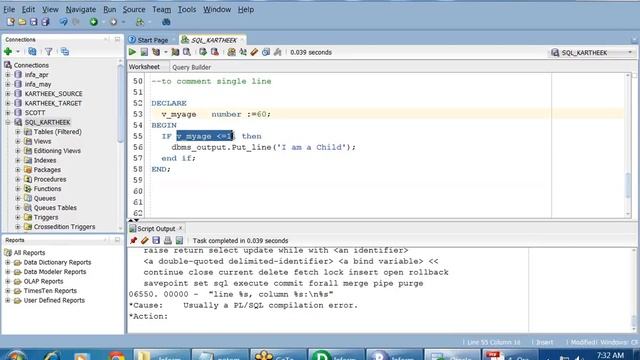640x360 pixels.
Task: Click the SQL Worksheet connection icon in main toolbar
Action: 140,22
